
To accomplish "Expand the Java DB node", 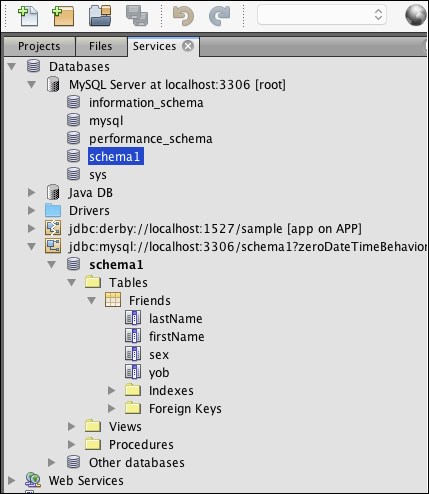I will tap(32, 192).
